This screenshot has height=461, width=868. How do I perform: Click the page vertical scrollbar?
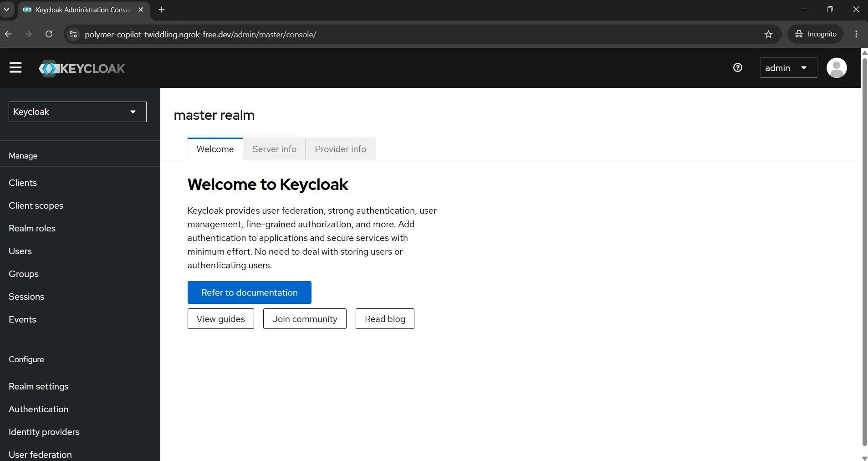[864, 252]
